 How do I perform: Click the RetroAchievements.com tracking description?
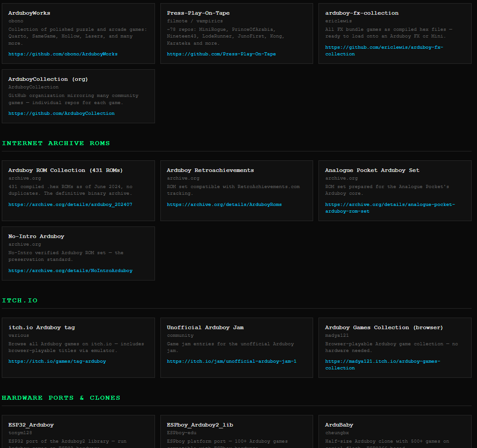[233, 190]
